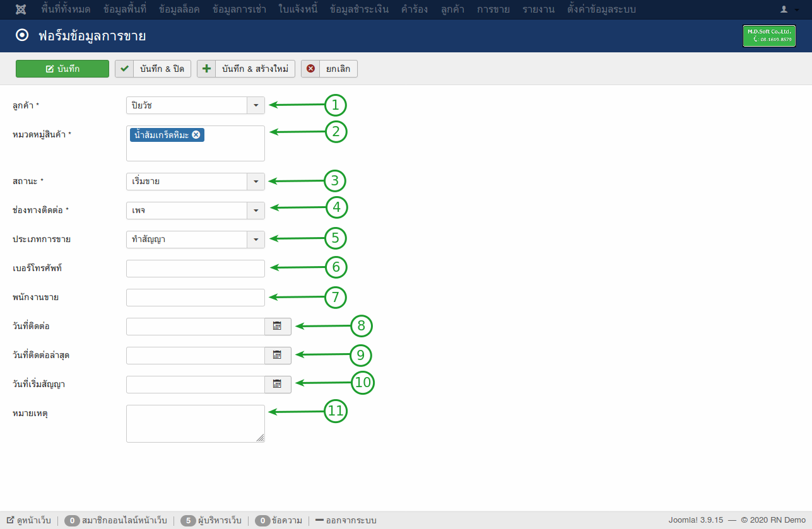This screenshot has width=812, height=529.
Task: Open ลูกค้า menu in top bar
Action: 452,9
